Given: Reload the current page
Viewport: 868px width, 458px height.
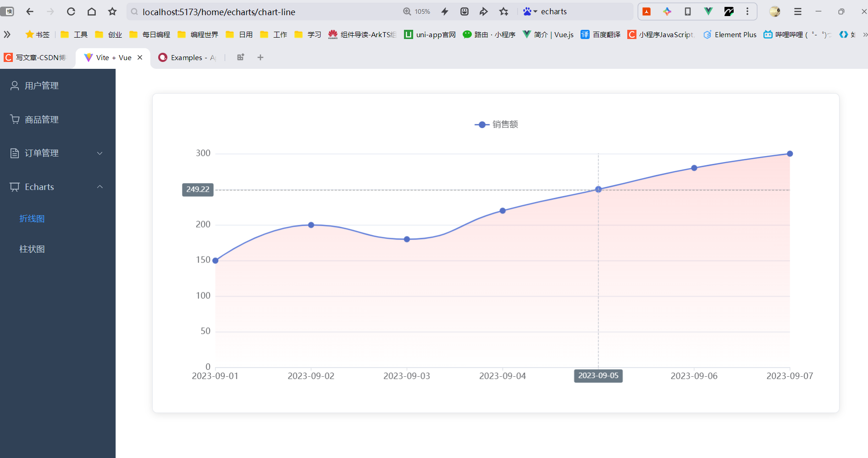Looking at the screenshot, I should tap(71, 11).
